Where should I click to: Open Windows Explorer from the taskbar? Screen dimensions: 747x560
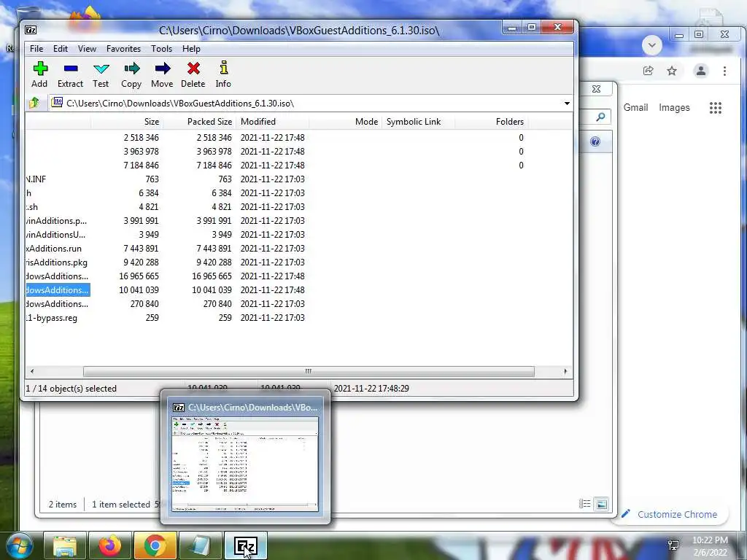click(x=65, y=545)
